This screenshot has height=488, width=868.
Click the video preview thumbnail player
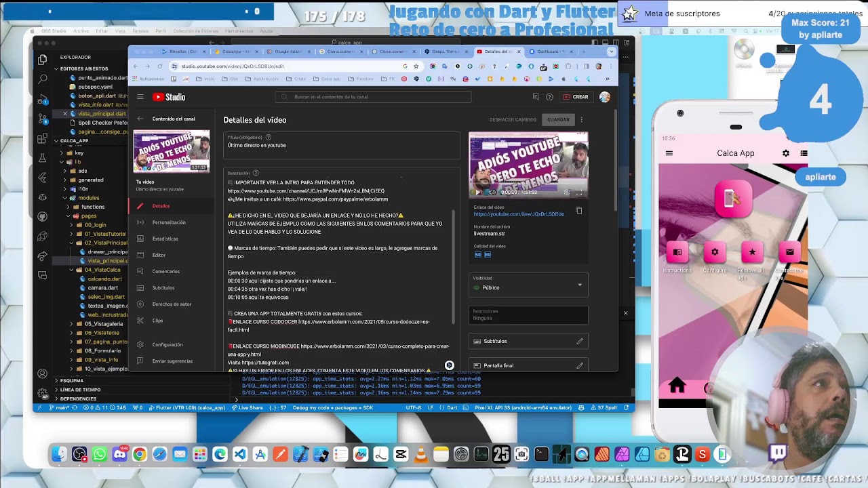tap(528, 164)
